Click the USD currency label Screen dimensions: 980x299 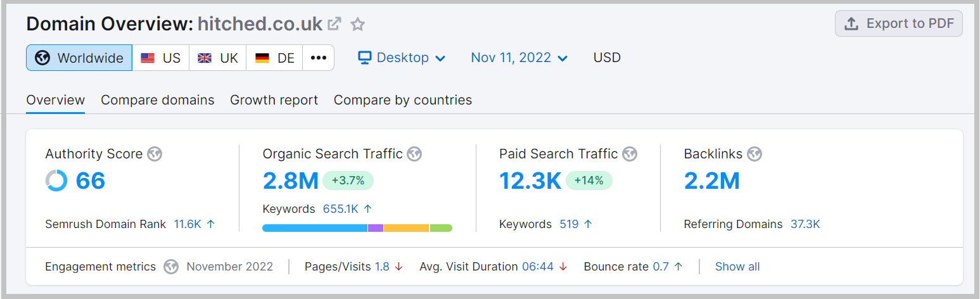pos(607,58)
